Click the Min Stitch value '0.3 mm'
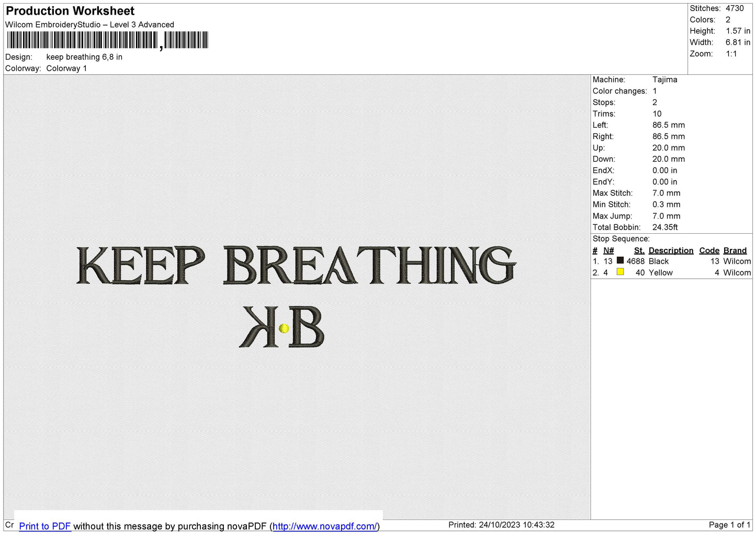756x534 pixels. (x=666, y=204)
